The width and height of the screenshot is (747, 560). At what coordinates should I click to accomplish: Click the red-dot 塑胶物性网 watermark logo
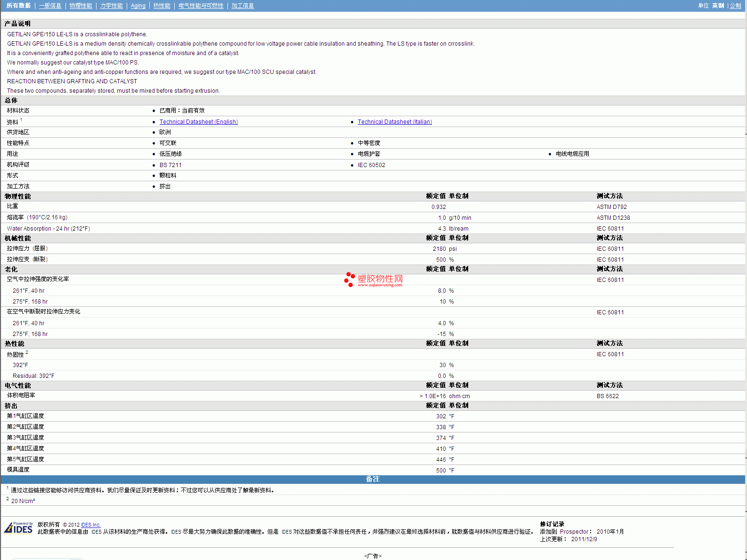[x=373, y=280]
